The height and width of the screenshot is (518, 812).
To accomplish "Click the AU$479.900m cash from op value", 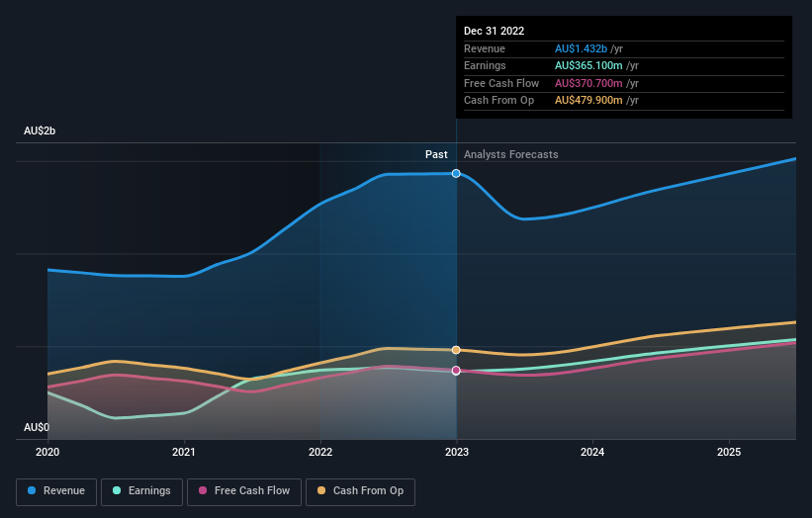I will (588, 101).
